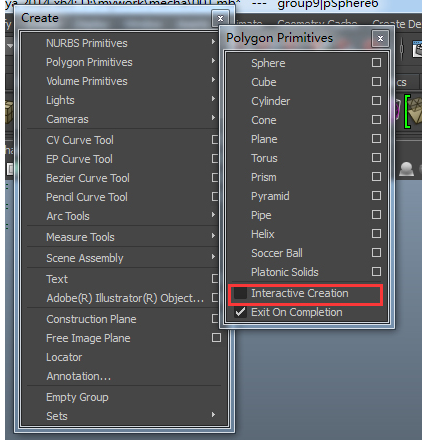
Task: Open Sphere options box
Action: (376, 63)
